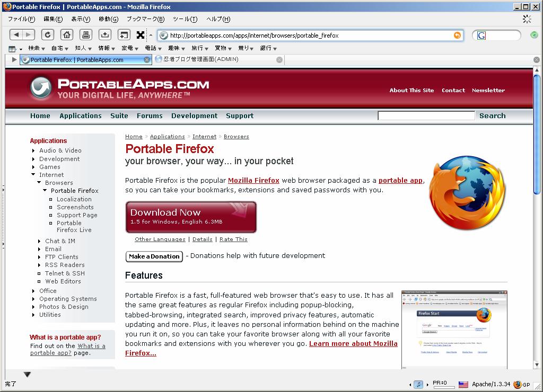Open the 買物 bookmark folder dropdown
Viewport: 543px width, 392px height.
coord(223,48)
